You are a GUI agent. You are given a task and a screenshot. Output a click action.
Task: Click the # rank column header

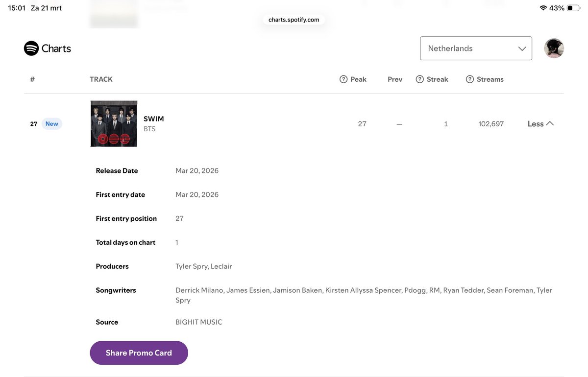click(32, 79)
